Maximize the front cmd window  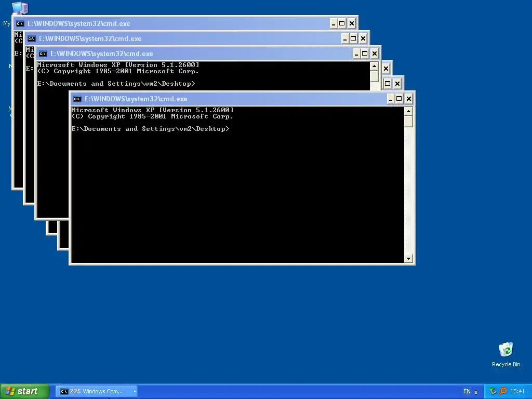[399, 99]
